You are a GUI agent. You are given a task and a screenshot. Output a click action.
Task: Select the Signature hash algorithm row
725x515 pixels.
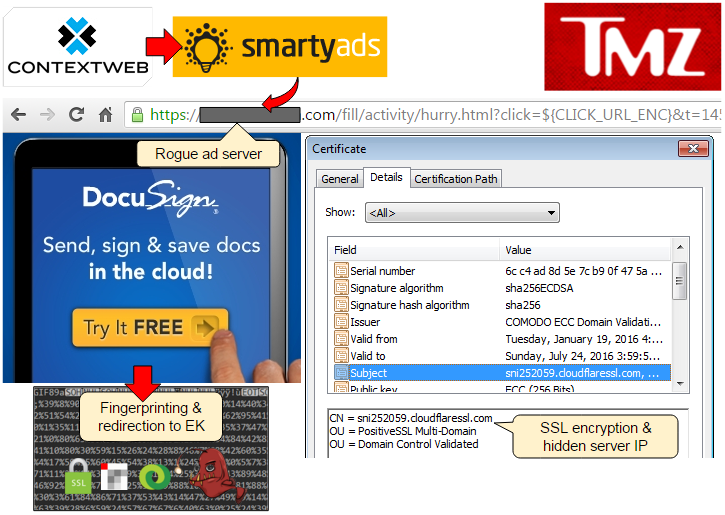click(x=502, y=305)
